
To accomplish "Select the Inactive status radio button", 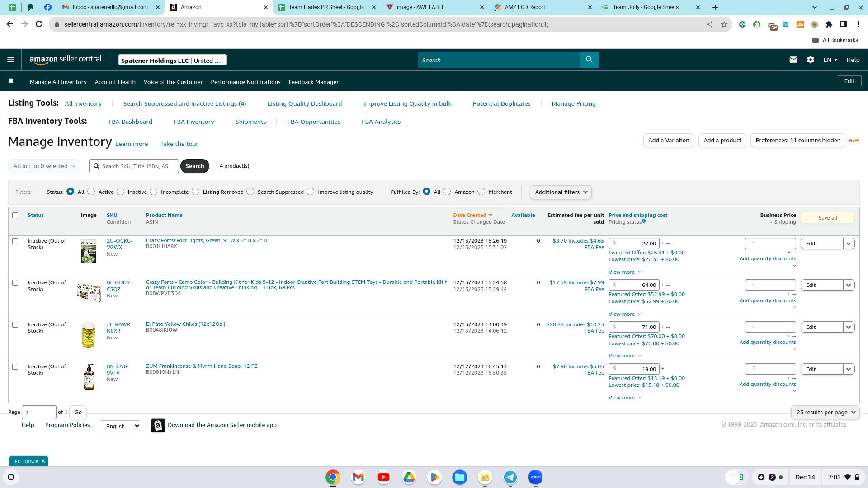I will click(x=120, y=192).
